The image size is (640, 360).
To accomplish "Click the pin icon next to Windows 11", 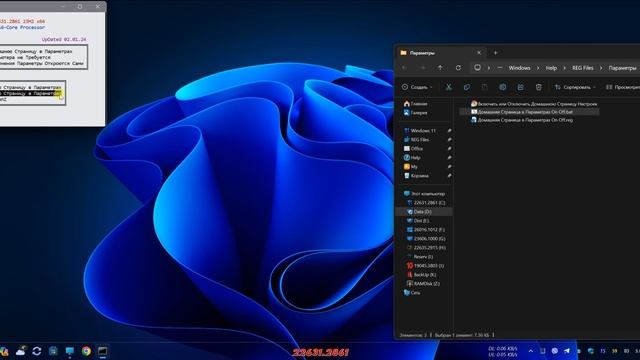I will click(x=449, y=131).
